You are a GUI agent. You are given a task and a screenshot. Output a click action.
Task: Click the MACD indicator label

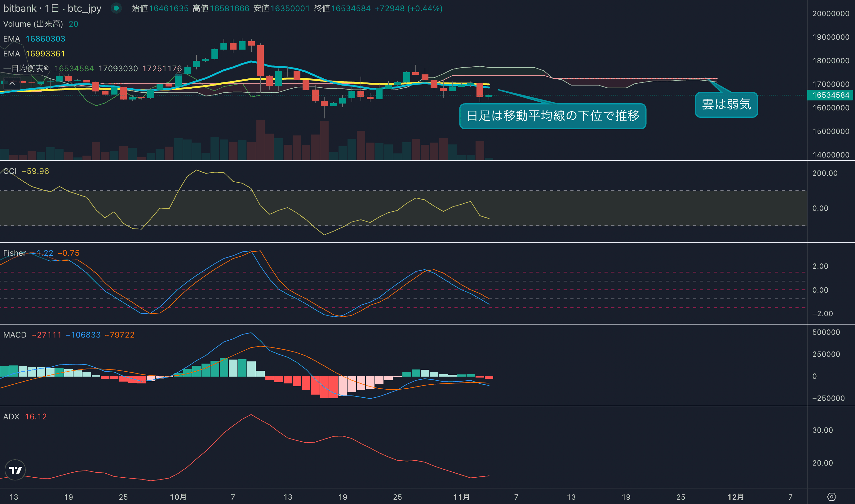(x=15, y=335)
